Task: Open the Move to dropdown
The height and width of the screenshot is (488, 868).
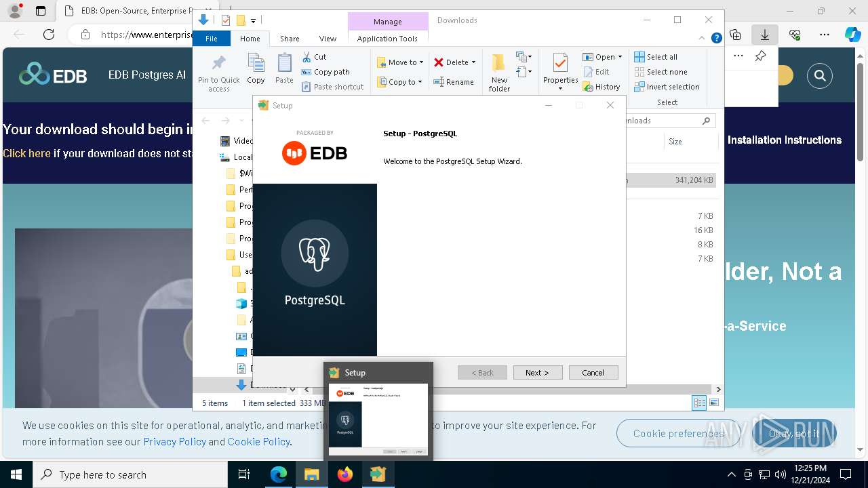Action: 401,62
